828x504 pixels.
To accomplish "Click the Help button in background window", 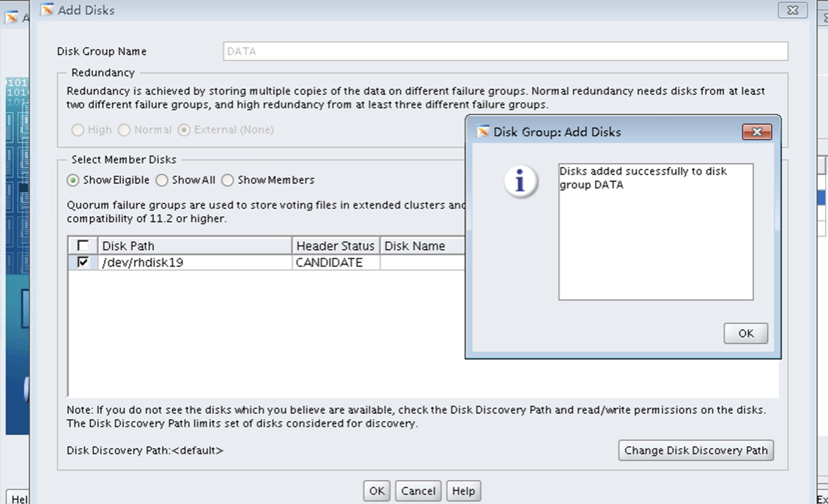I will pos(18,497).
